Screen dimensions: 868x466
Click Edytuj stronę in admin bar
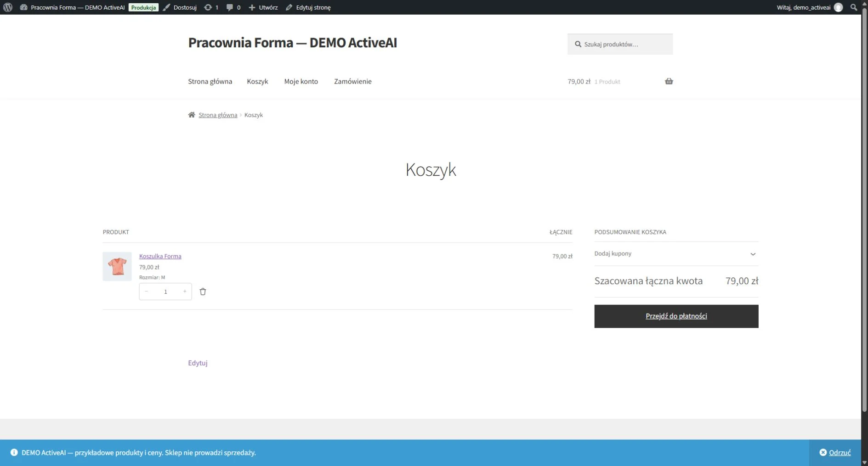pyautogui.click(x=308, y=7)
